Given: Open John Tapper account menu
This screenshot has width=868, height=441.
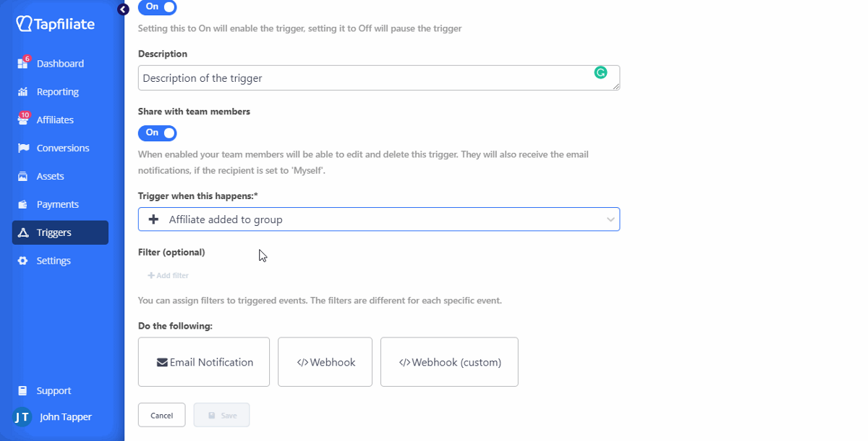Looking at the screenshot, I should [x=54, y=417].
